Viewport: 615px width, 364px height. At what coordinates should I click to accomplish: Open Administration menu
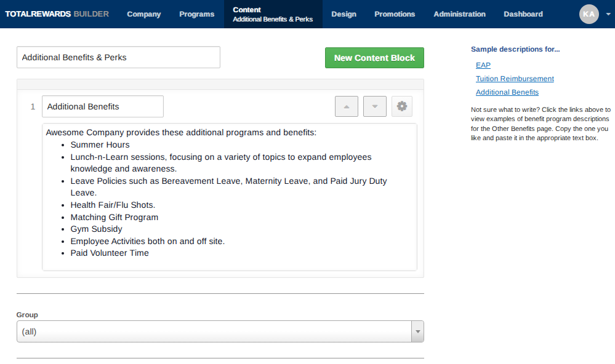point(459,14)
